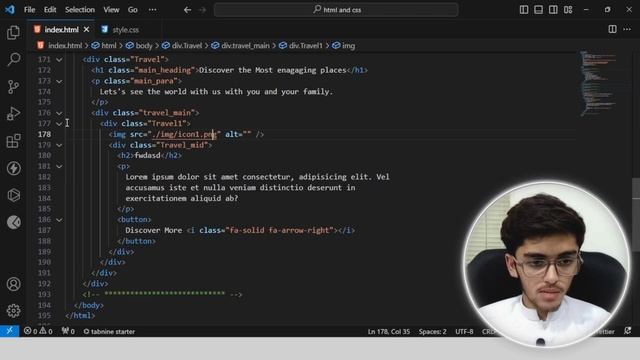Viewport: 640px width, 360px height.
Task: Show more menus via the ellipsis
Action: pyautogui.click(x=152, y=10)
